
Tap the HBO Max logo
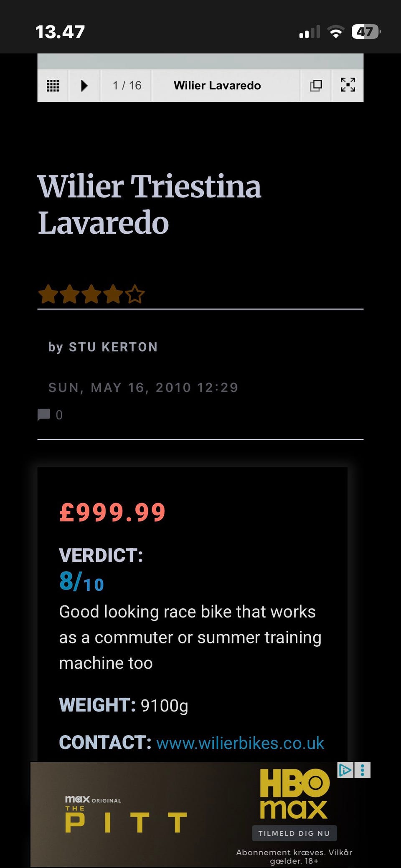coord(294,793)
